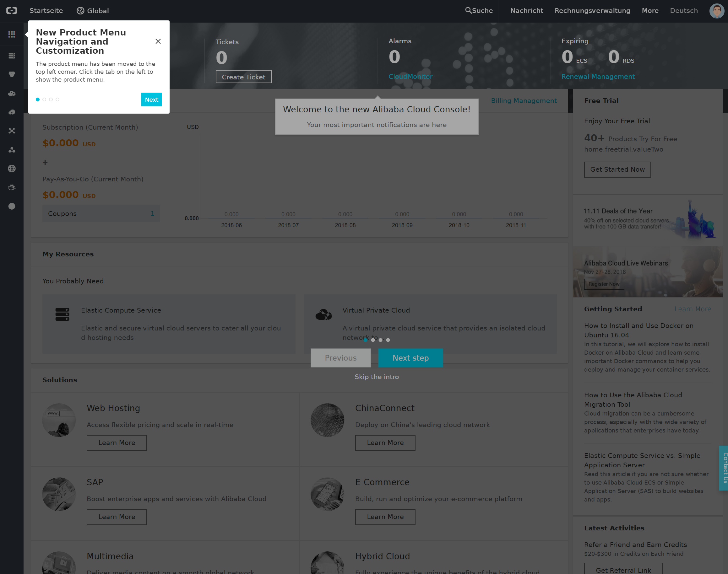Screen dimensions: 728x574
Task: Open the Global region dropdown
Action: pos(92,11)
